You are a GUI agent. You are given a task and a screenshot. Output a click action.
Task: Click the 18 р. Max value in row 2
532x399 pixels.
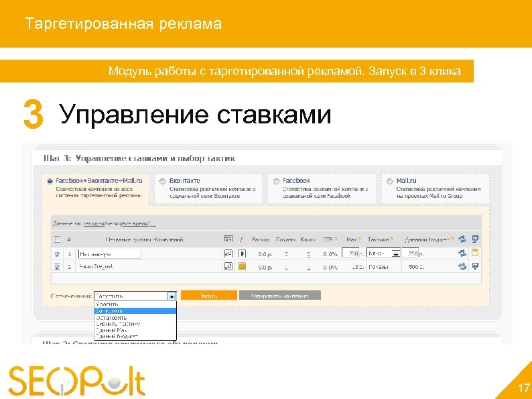pyautogui.click(x=358, y=267)
